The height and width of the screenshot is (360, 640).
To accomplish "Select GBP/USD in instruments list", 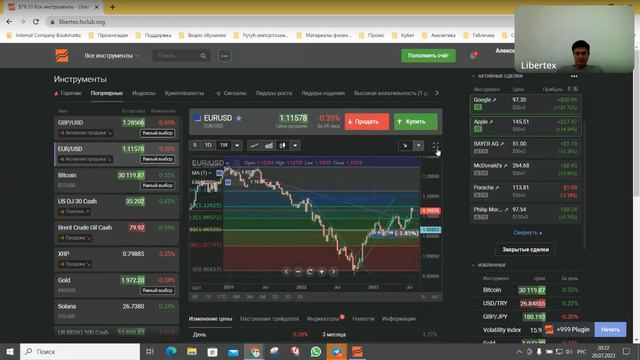I will coord(116,127).
